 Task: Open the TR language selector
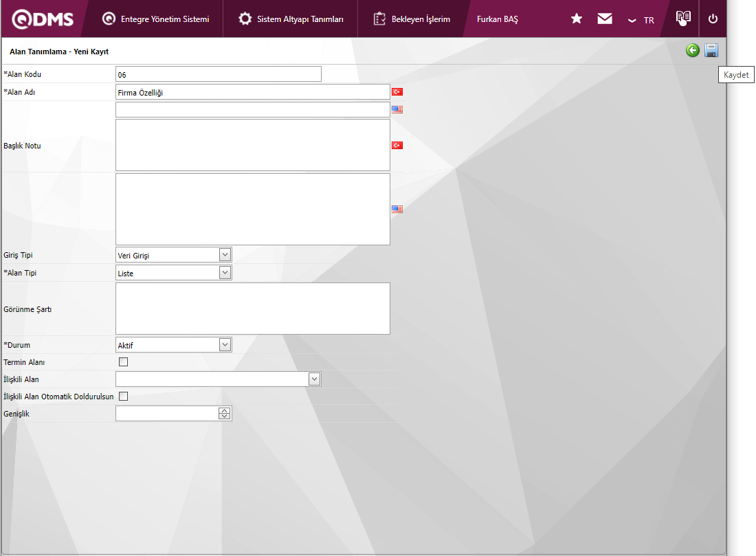(641, 20)
